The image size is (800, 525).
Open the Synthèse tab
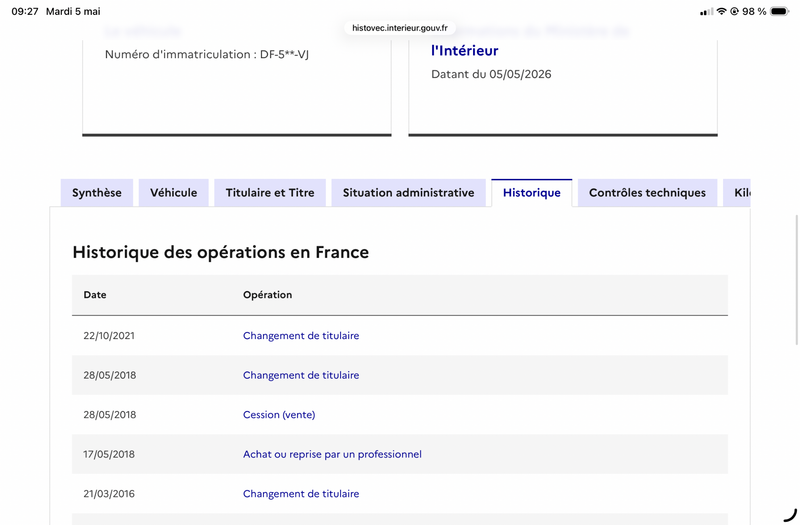pos(97,193)
